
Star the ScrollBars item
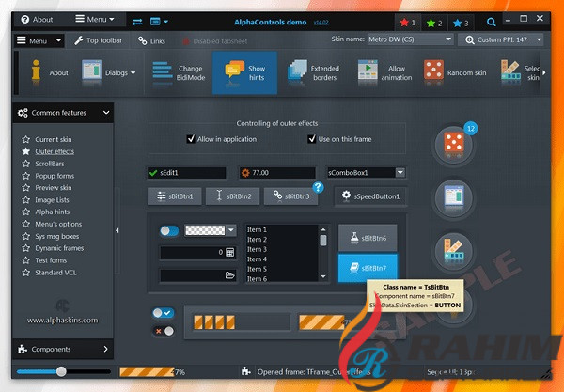(26, 164)
